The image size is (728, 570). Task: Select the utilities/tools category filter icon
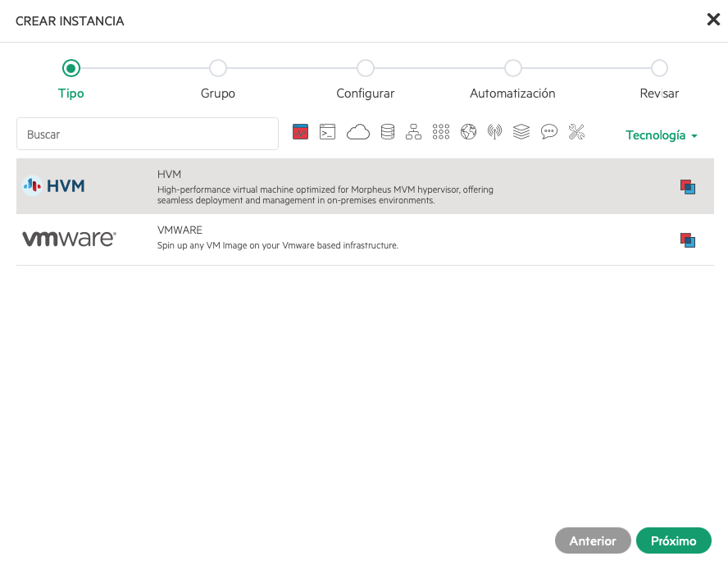576,131
